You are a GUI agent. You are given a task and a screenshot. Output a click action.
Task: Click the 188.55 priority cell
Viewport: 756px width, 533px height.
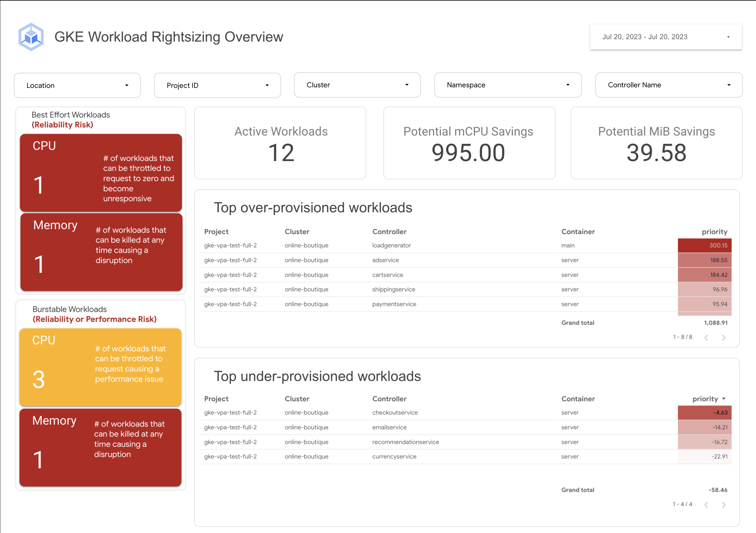705,260
